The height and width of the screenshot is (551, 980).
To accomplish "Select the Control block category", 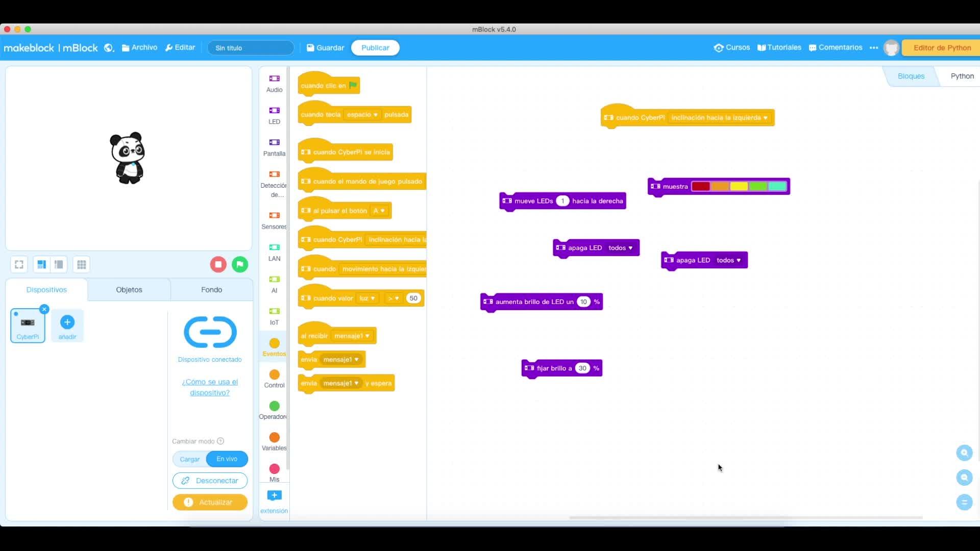I will tap(274, 379).
